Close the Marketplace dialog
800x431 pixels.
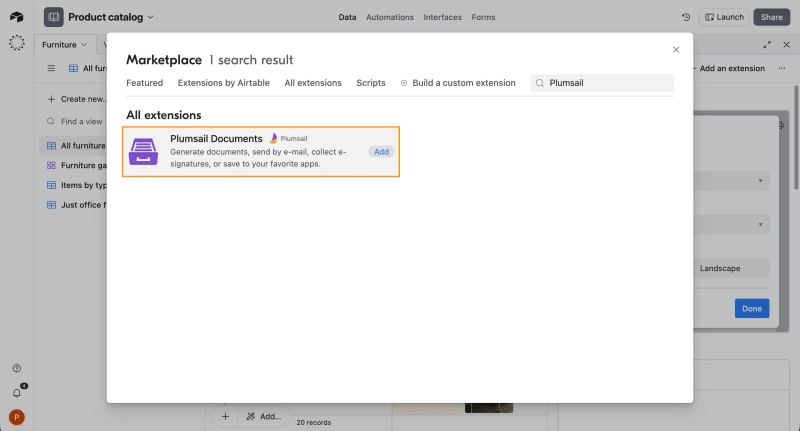(x=676, y=50)
